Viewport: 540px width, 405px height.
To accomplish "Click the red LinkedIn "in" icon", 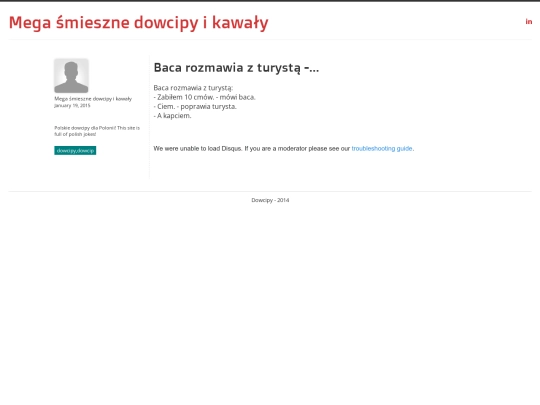I will [529, 22].
